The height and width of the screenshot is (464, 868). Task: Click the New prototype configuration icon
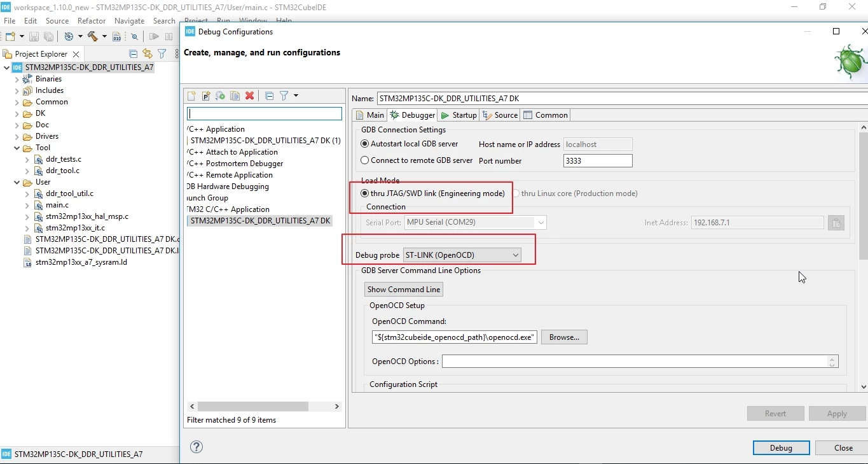(x=206, y=96)
